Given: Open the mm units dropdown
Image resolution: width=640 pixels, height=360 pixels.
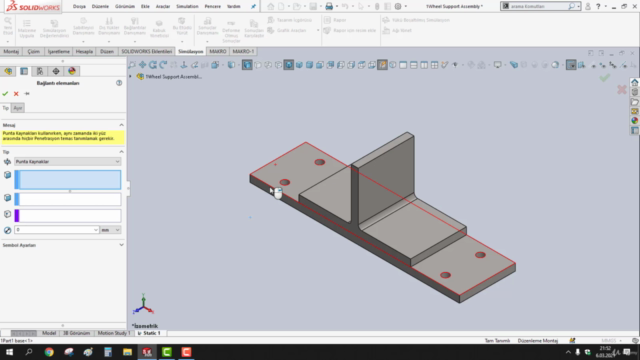Looking at the screenshot, I should pyautogui.click(x=111, y=230).
